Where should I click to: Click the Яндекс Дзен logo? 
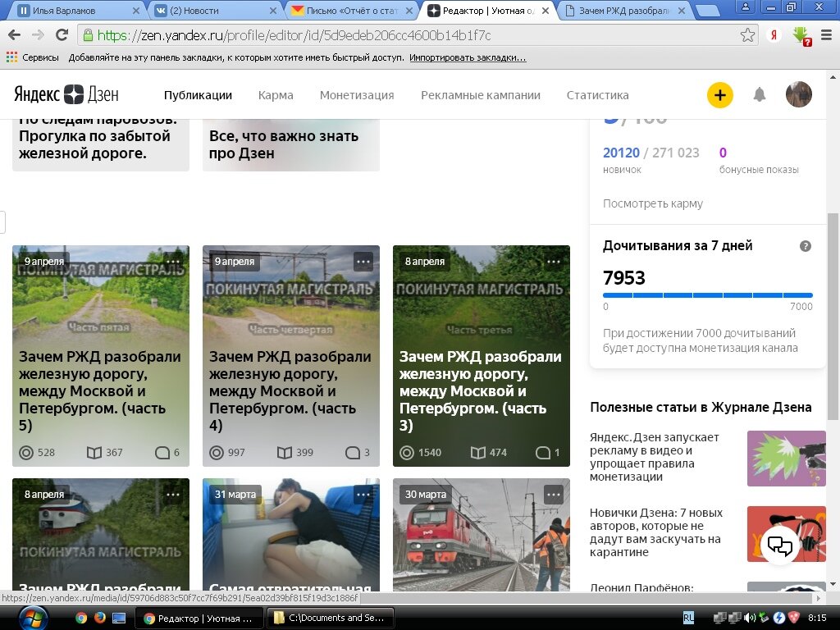66,95
